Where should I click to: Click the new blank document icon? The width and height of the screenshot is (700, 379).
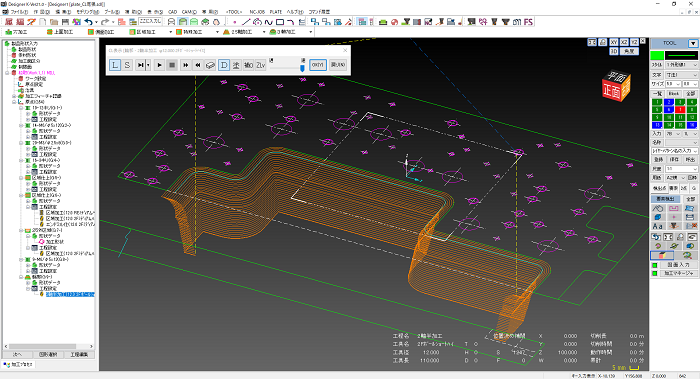click(x=42, y=21)
